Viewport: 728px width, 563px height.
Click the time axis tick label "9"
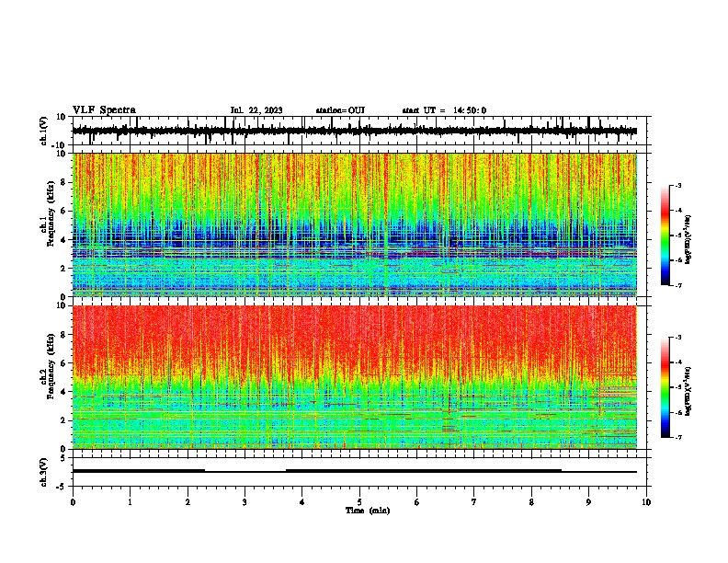point(588,502)
